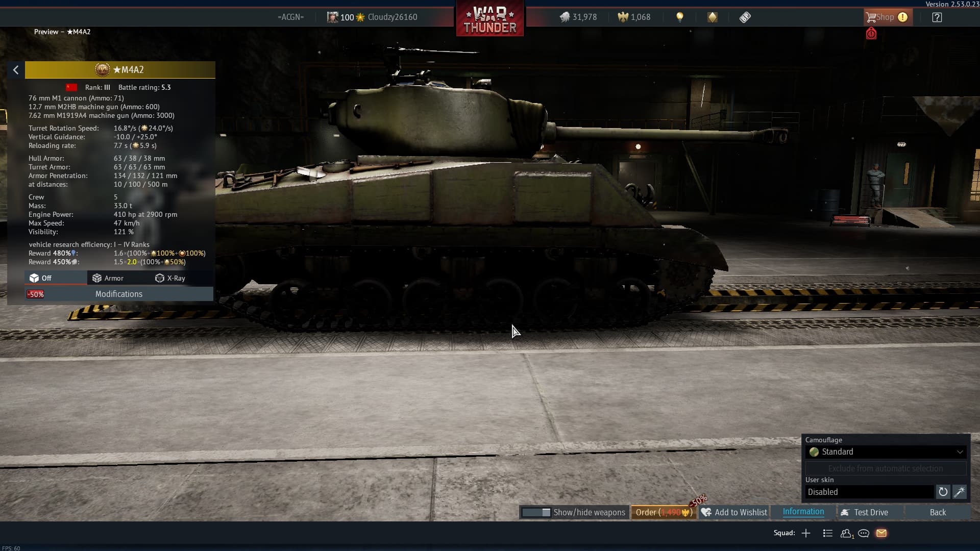
Task: Open the help question mark icon
Action: (937, 17)
